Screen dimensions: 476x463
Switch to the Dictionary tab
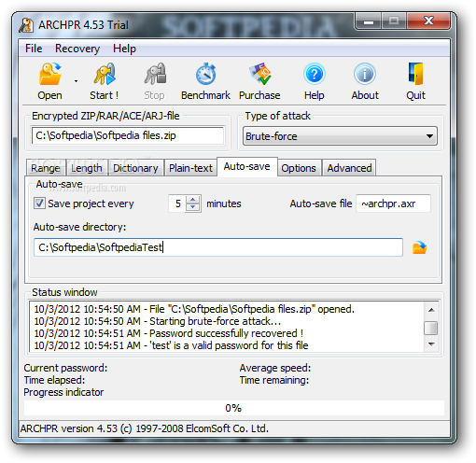[x=135, y=168]
